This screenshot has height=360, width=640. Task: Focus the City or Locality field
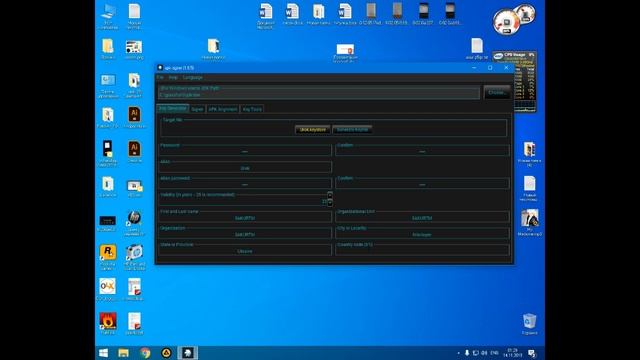click(422, 234)
